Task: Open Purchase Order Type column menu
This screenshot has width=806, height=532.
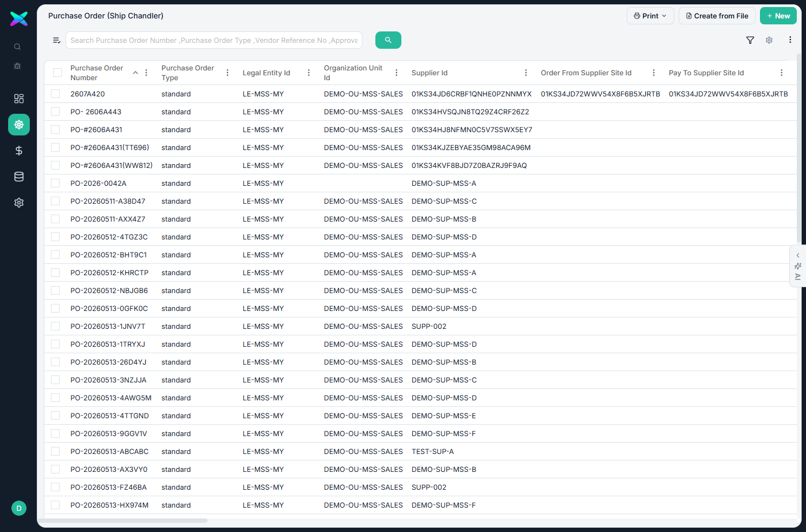Action: click(227, 73)
